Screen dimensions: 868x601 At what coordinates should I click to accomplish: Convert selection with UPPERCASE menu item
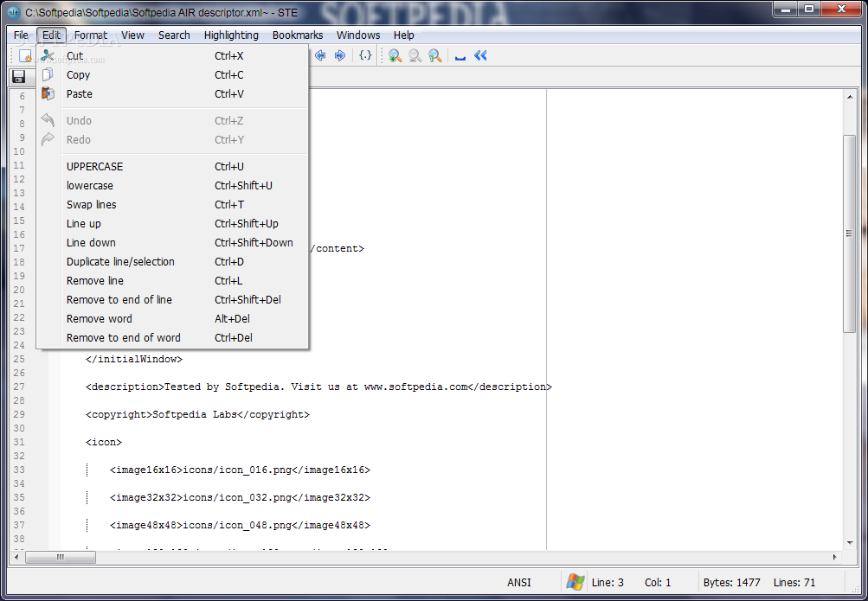(172, 166)
